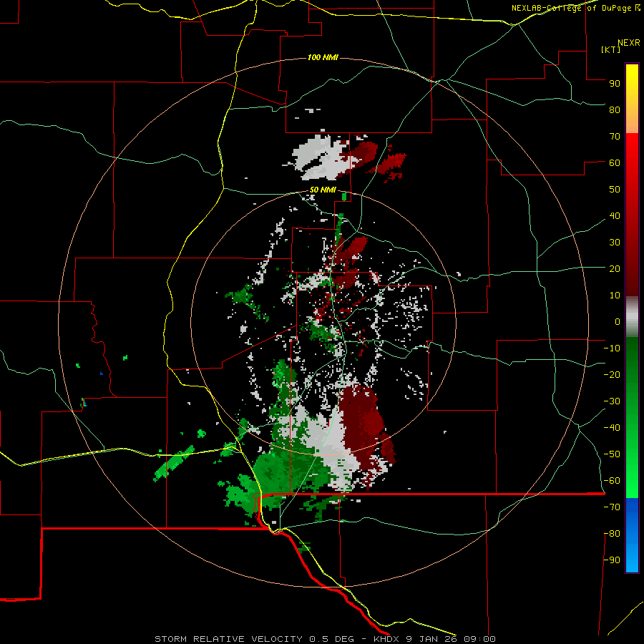
Task: Click the positive 30 scale value
Action: click(x=615, y=243)
